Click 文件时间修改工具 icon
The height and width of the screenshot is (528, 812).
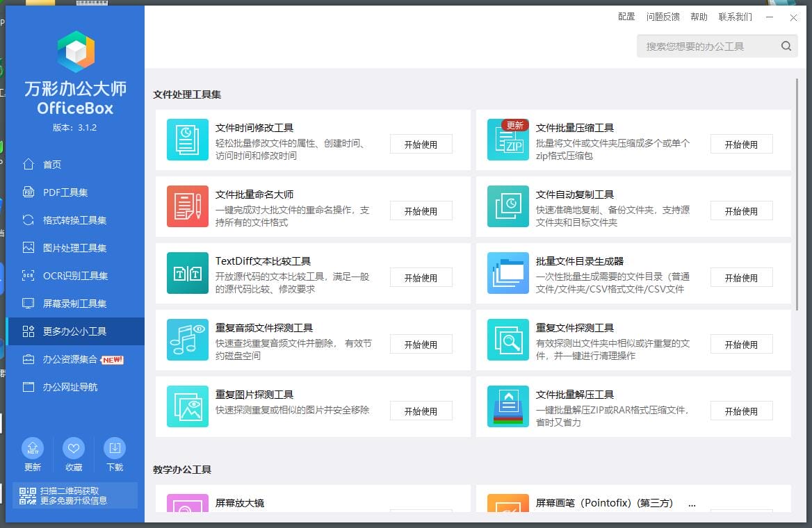click(x=188, y=139)
